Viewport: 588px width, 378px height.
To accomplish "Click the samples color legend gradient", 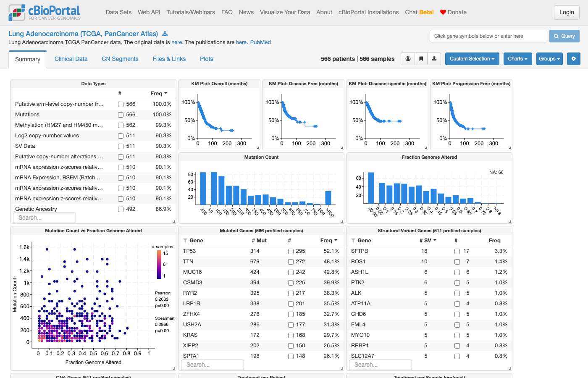I will pos(159,265).
